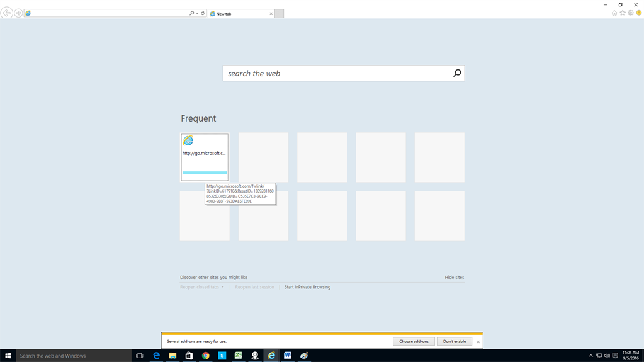Click 'Start InPrivate Browsing'

coord(307,287)
